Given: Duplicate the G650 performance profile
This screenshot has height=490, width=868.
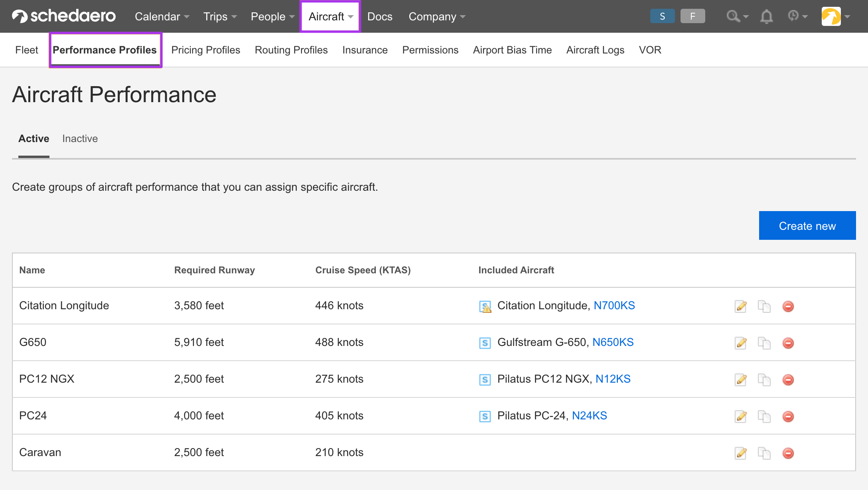Looking at the screenshot, I should (x=764, y=343).
